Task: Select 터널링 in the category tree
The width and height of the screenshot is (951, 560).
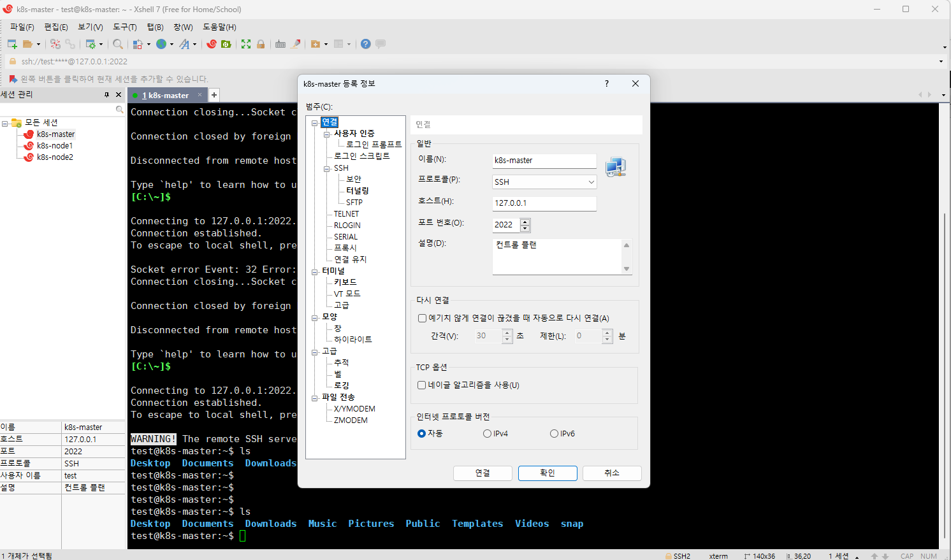Action: pos(358,190)
